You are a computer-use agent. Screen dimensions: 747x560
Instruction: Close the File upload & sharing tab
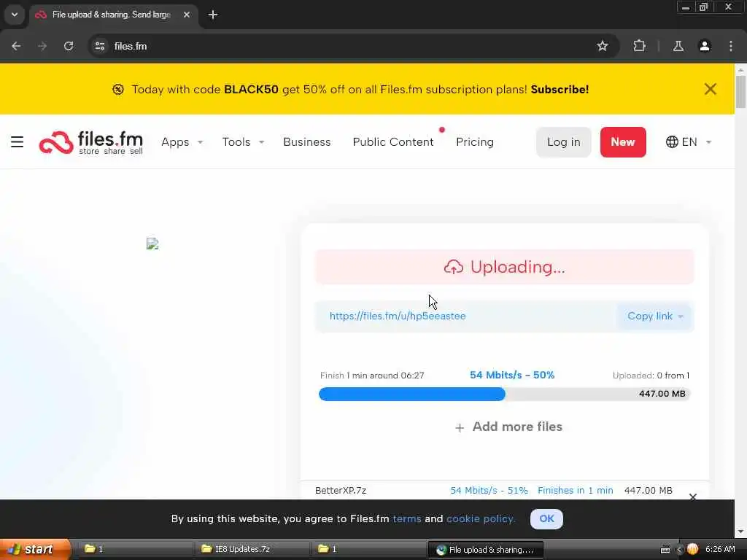point(187,15)
